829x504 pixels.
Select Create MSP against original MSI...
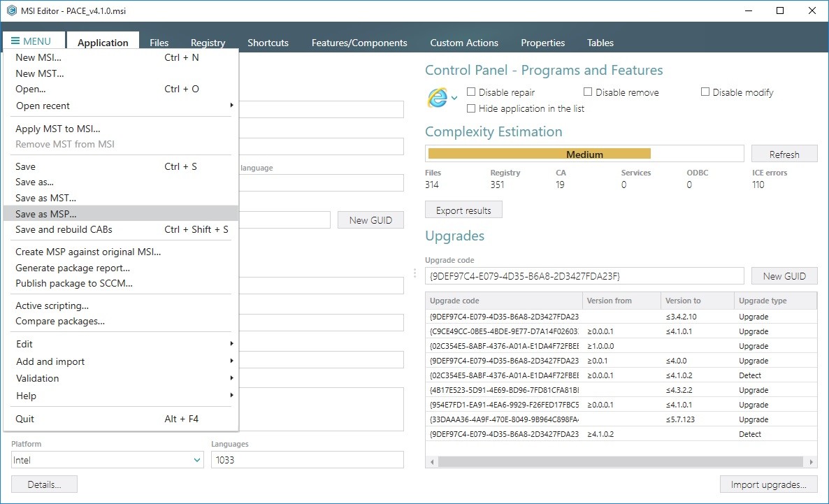pos(120,252)
